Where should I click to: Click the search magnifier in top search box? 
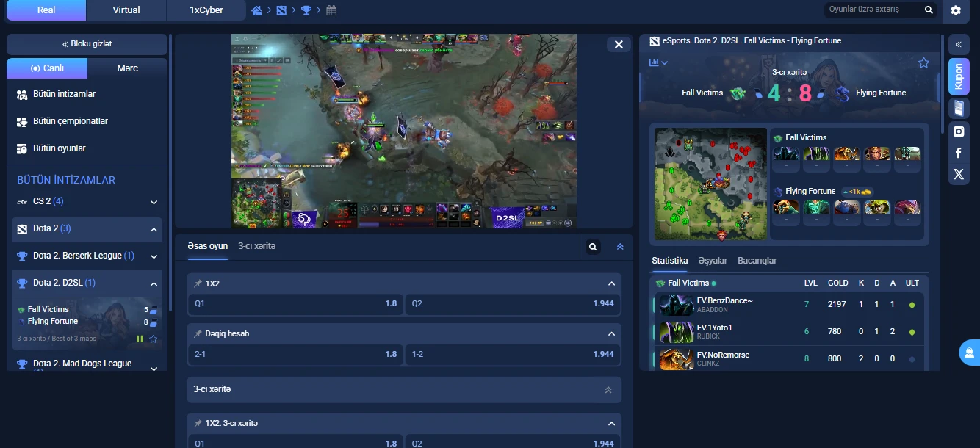(929, 10)
